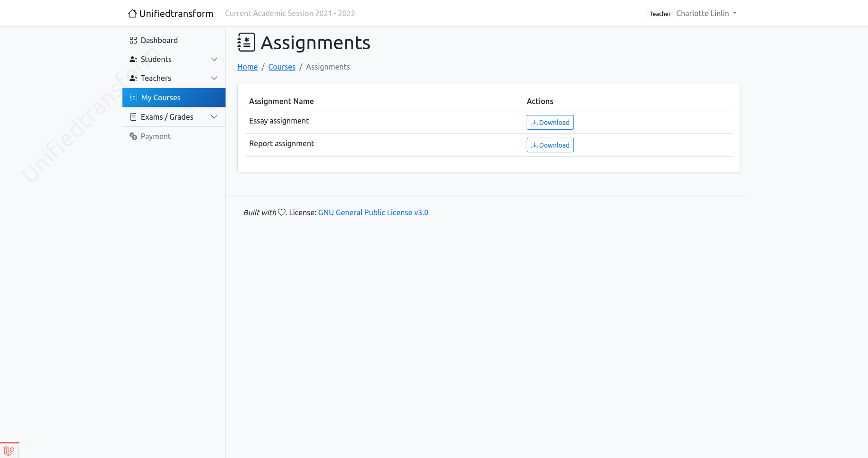Screen dimensions: 868x458
Task: Navigate to Courses breadcrumb link
Action: click(x=282, y=67)
